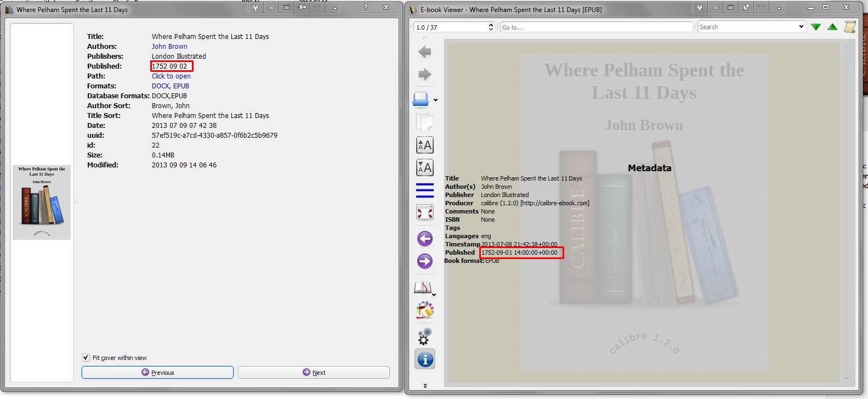
Task: Increase font size in E-book Viewer
Action: 425,145
